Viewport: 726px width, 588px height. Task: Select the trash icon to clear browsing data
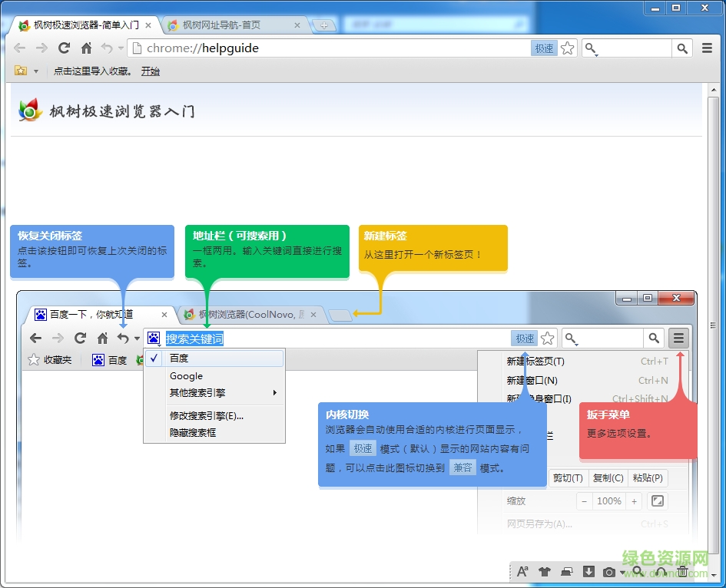point(682,571)
